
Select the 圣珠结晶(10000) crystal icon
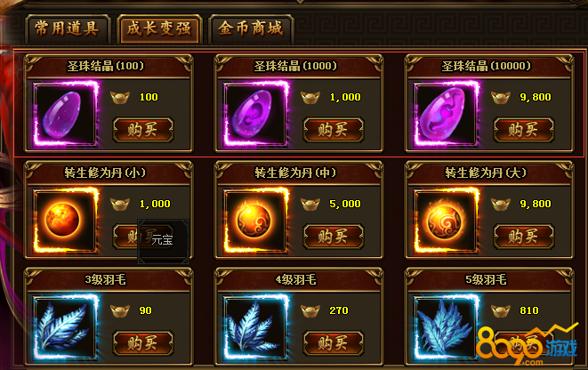(x=447, y=114)
